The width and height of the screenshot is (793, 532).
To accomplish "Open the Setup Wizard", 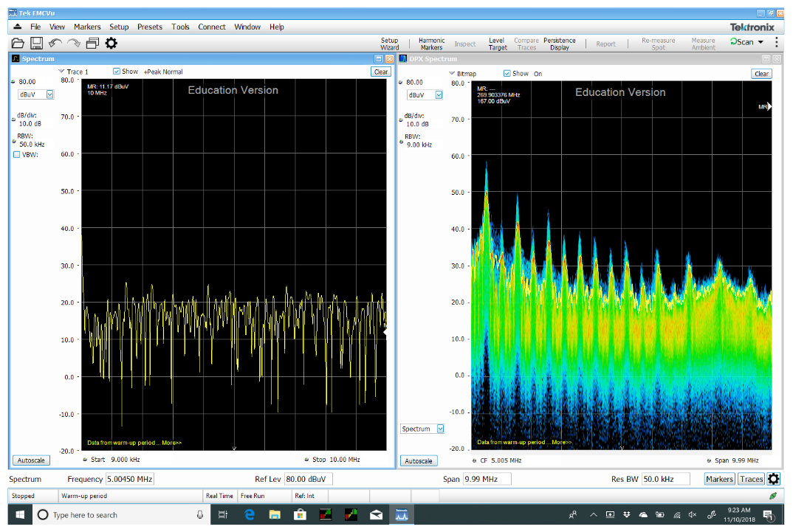I will pos(389,42).
